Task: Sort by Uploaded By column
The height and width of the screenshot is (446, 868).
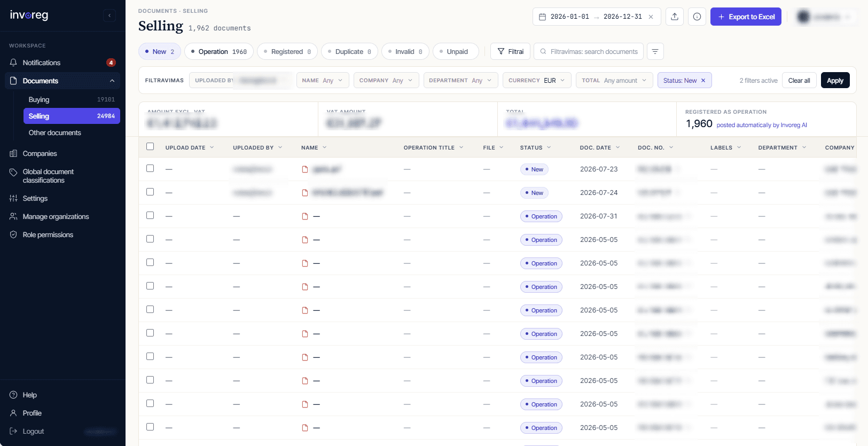Action: [257, 147]
